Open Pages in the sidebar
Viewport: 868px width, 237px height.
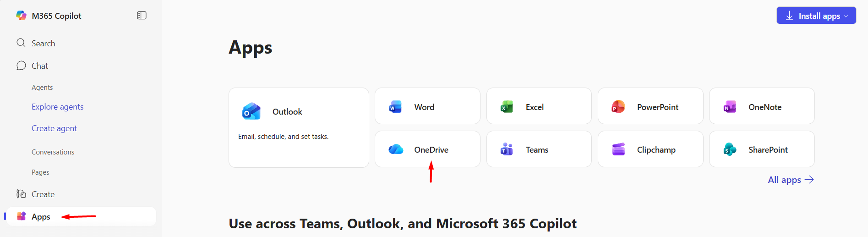pyautogui.click(x=40, y=172)
